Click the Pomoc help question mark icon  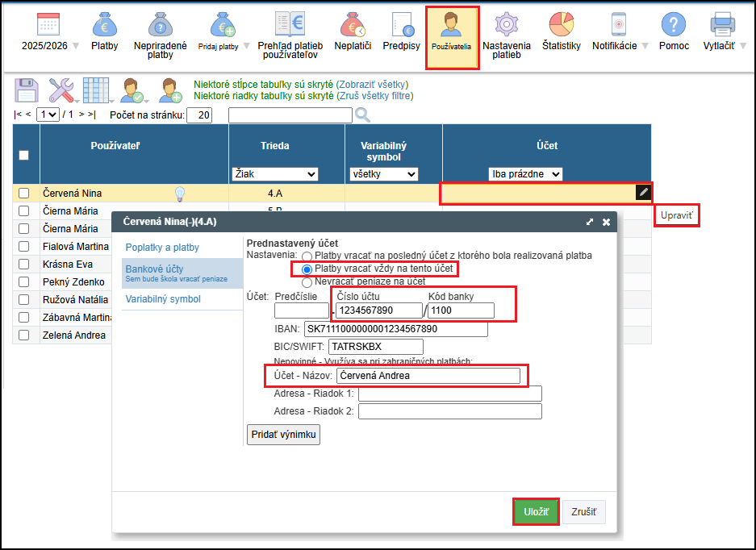pos(673,25)
